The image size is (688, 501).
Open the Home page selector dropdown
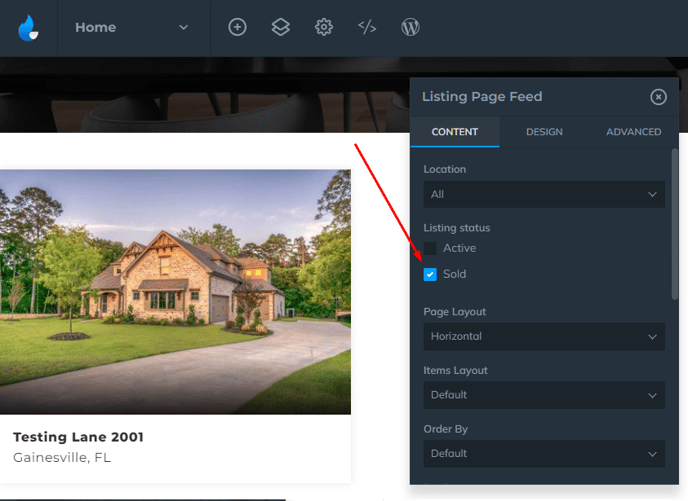[133, 28]
